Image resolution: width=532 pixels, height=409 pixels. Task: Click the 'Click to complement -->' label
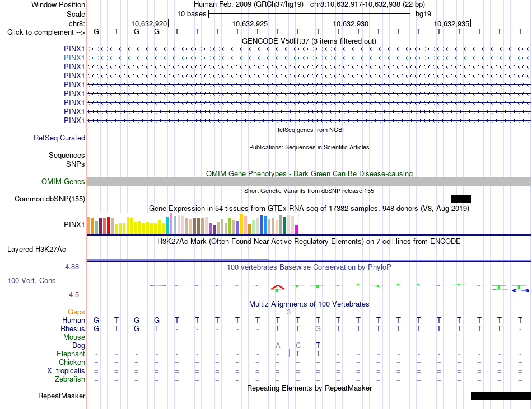pos(46,32)
